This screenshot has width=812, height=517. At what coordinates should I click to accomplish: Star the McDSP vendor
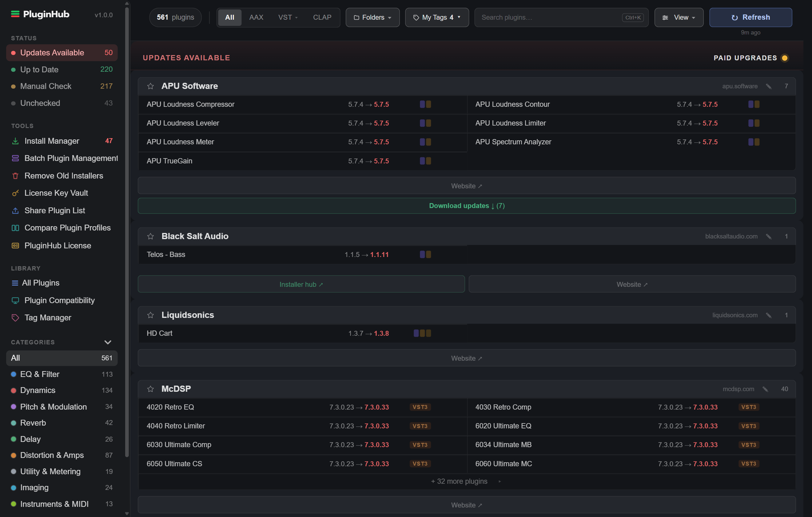(150, 389)
